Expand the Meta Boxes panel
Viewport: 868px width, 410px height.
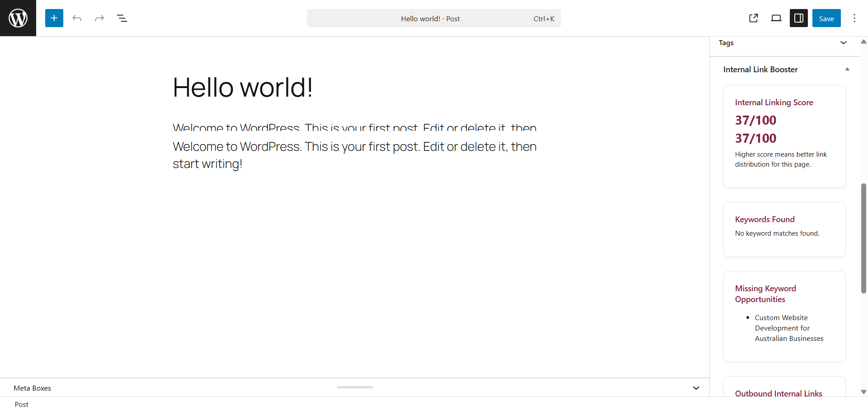click(696, 388)
